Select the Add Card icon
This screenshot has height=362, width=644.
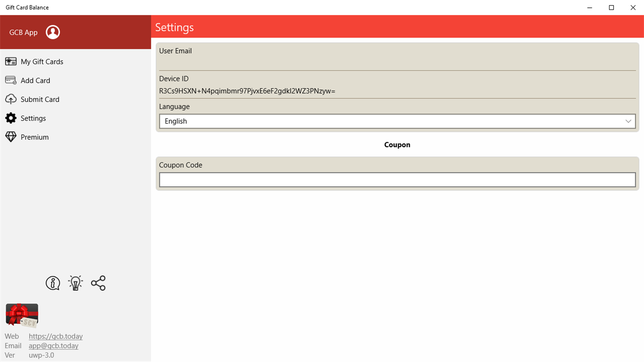pyautogui.click(x=10, y=80)
